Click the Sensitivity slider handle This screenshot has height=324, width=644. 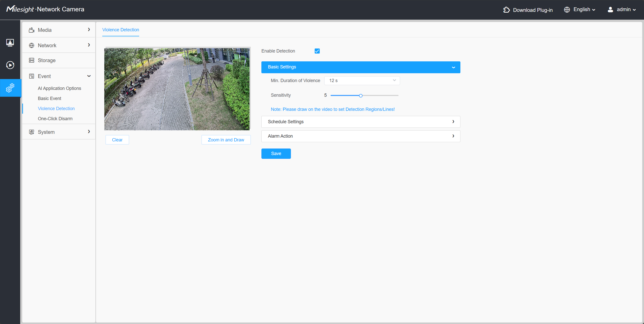361,95
